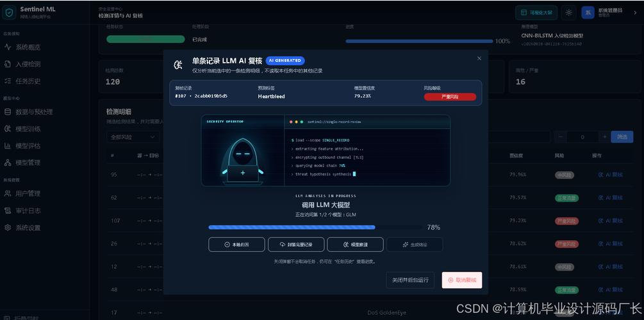Click AI 复核 for the 78.59% row
Viewport: 644px width, 320px height.
(x=611, y=290)
